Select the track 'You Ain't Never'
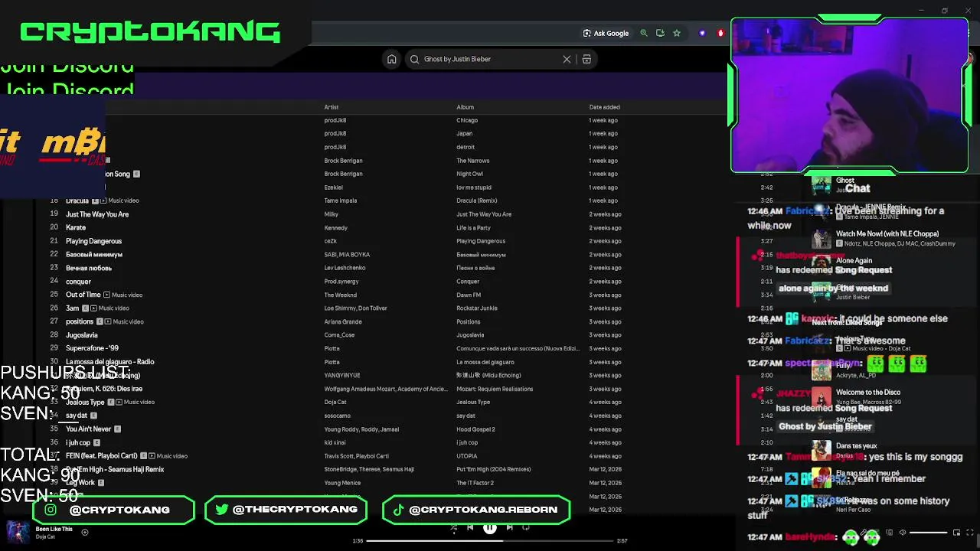The height and width of the screenshot is (551, 980). point(89,429)
